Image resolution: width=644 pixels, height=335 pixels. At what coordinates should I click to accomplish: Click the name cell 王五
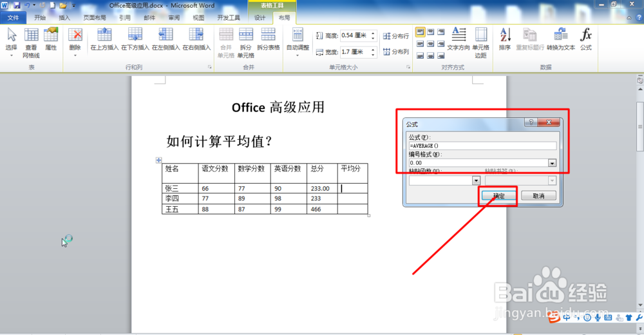180,209
